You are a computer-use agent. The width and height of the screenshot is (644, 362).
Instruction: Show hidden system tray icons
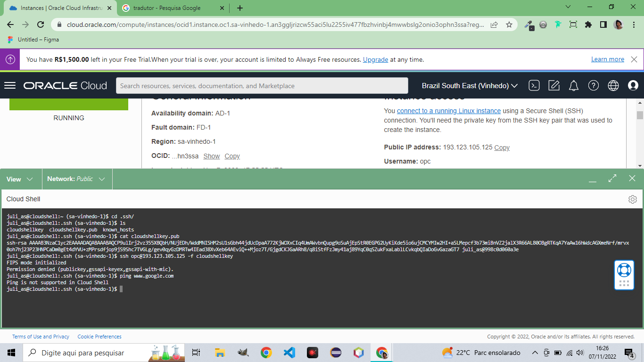pyautogui.click(x=535, y=353)
